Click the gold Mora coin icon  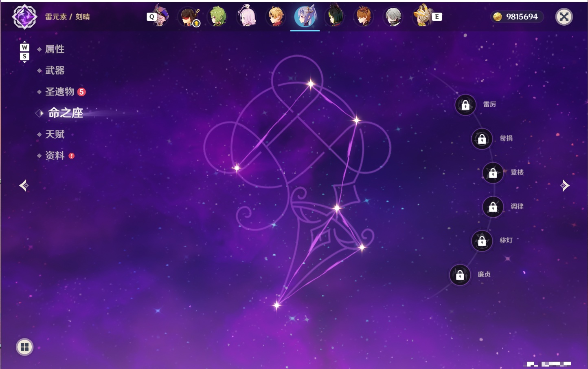(497, 17)
